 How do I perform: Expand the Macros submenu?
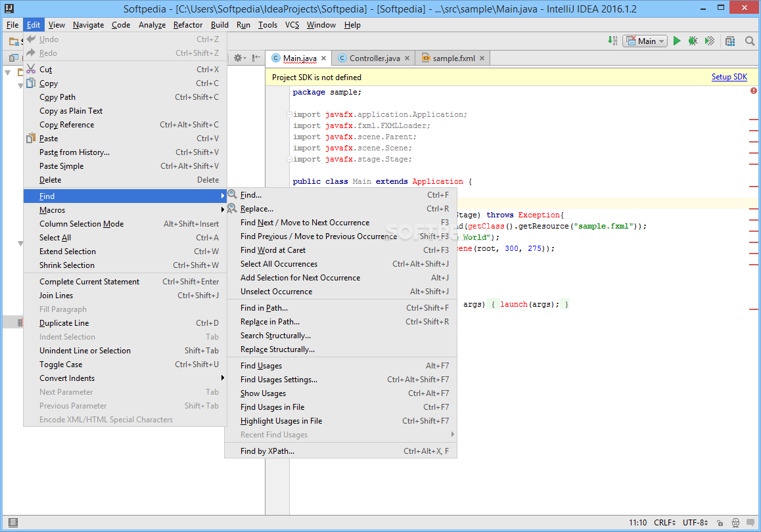coord(126,210)
